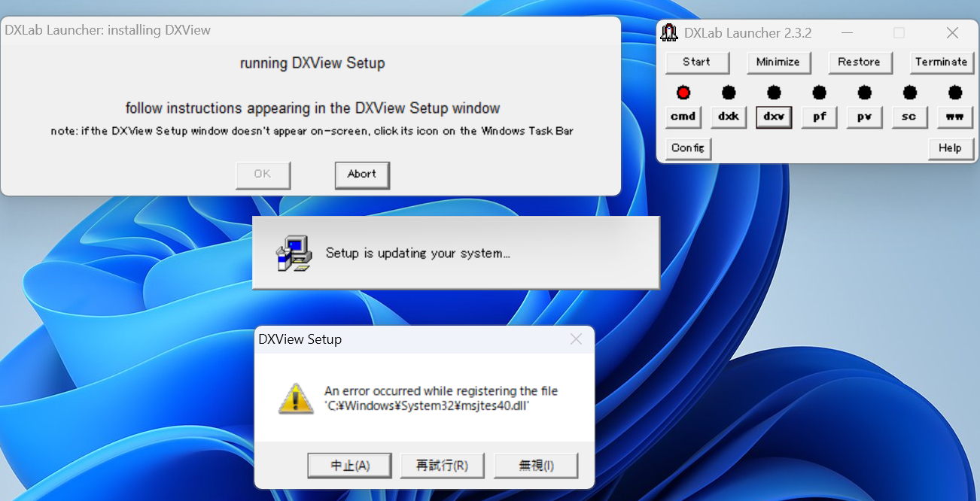Close the DXLab Launcher 2.3.2 window
The width and height of the screenshot is (980, 501).
tap(952, 33)
